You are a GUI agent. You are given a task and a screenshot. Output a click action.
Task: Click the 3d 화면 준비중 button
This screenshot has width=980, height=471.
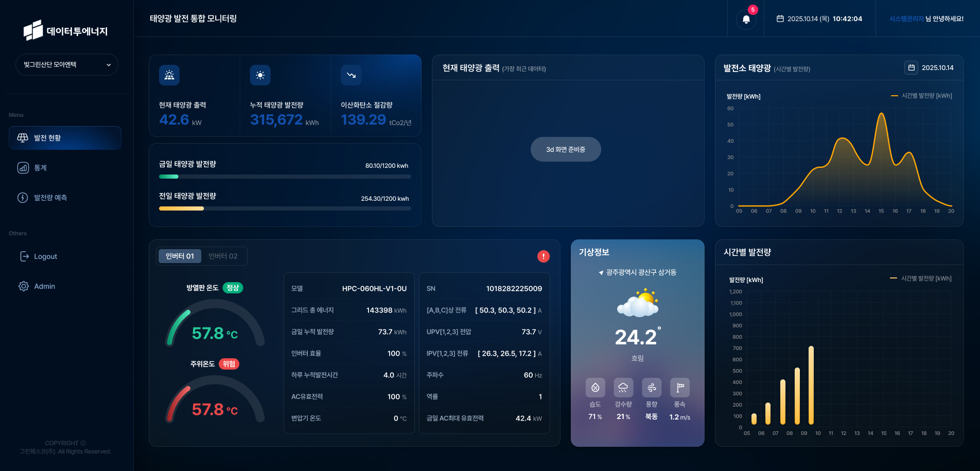click(566, 149)
